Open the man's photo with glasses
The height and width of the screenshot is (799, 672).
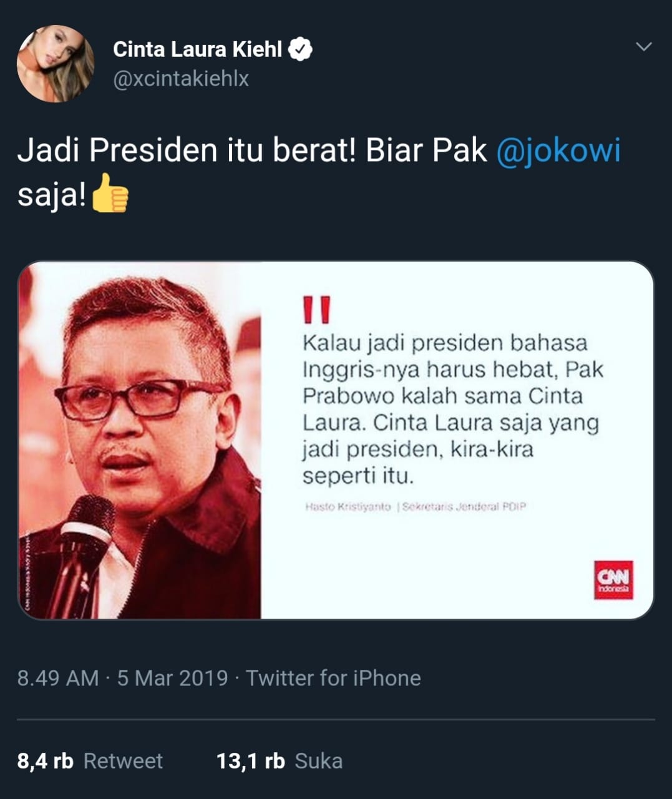tap(139, 440)
